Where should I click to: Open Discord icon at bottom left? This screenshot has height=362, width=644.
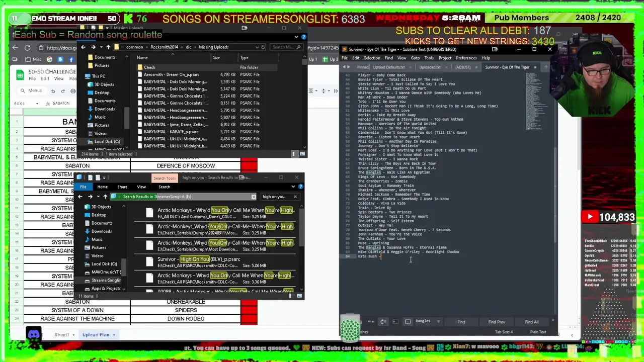[34, 334]
